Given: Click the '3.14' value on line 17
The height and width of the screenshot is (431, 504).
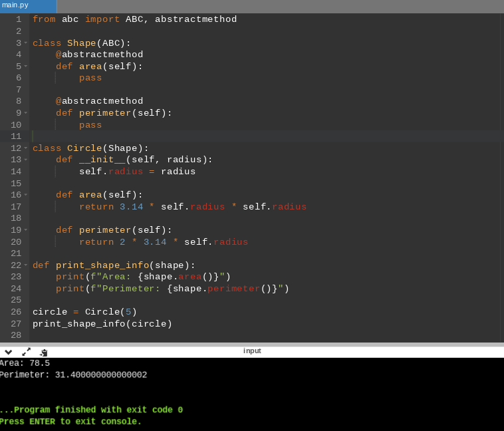Looking at the screenshot, I should tap(132, 206).
